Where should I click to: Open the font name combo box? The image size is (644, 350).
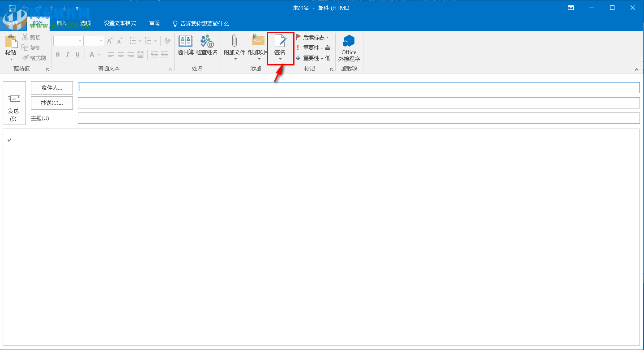coord(68,41)
